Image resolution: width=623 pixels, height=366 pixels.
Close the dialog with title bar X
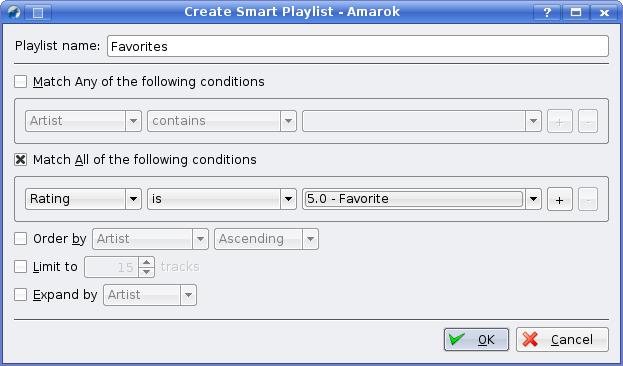pyautogui.click(x=604, y=12)
